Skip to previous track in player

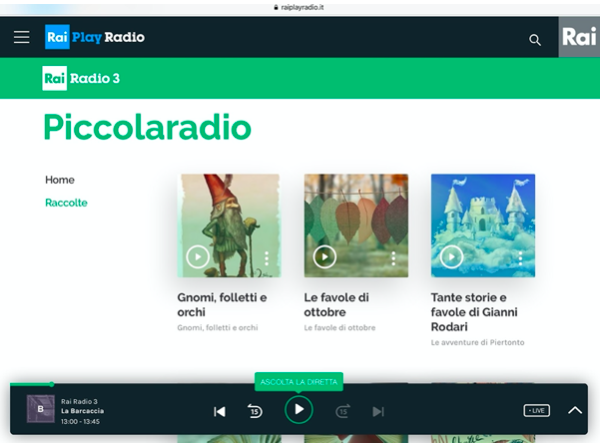(x=219, y=412)
